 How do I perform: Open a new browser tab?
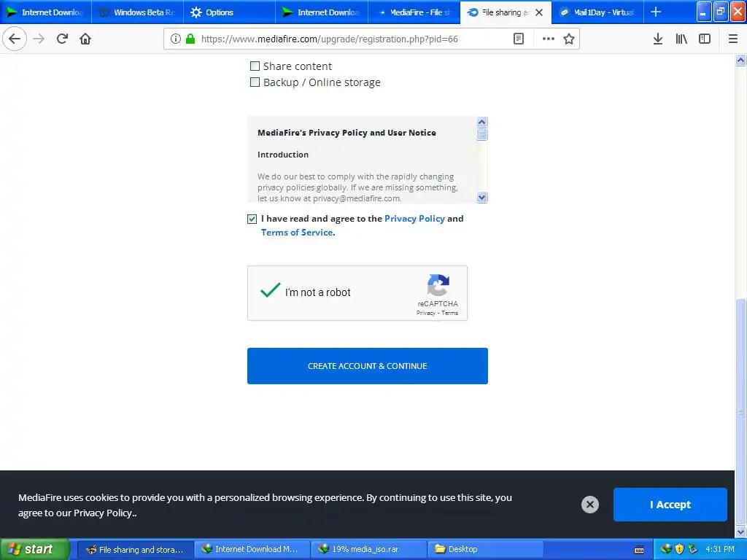point(656,12)
